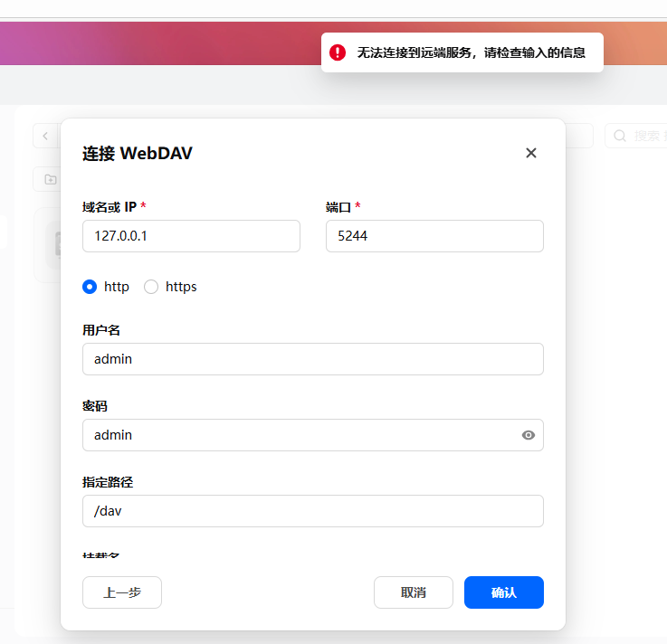Cancel with the 取消 button
The width and height of the screenshot is (667, 644).
pos(414,592)
